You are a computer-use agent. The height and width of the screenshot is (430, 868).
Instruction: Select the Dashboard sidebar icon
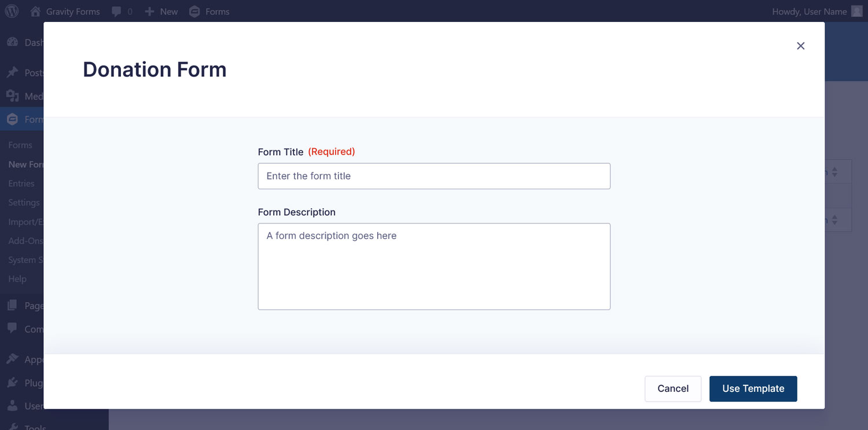point(12,42)
